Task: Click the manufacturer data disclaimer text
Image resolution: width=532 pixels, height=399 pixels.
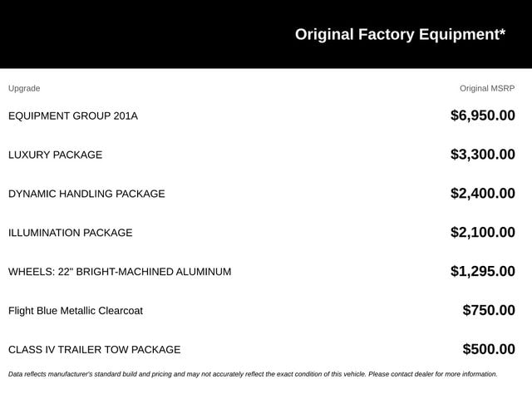Action: (253, 374)
